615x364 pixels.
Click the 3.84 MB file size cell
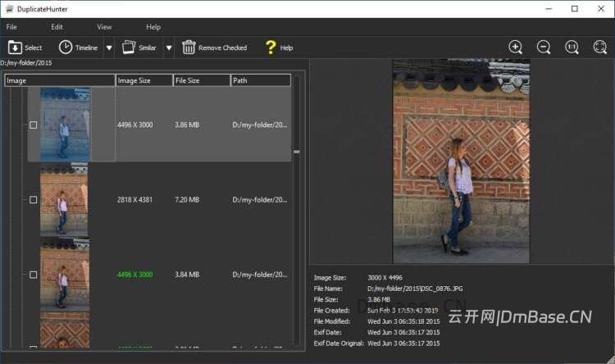pos(187,275)
